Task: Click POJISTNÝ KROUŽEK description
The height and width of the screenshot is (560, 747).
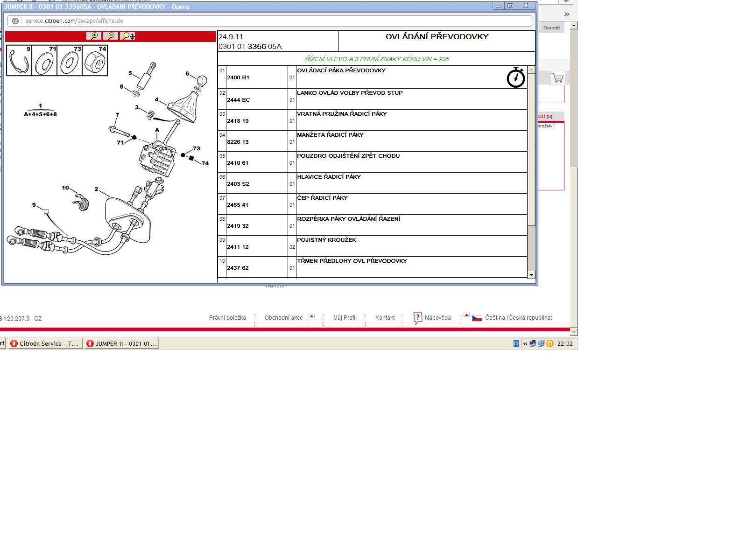Action: point(327,240)
